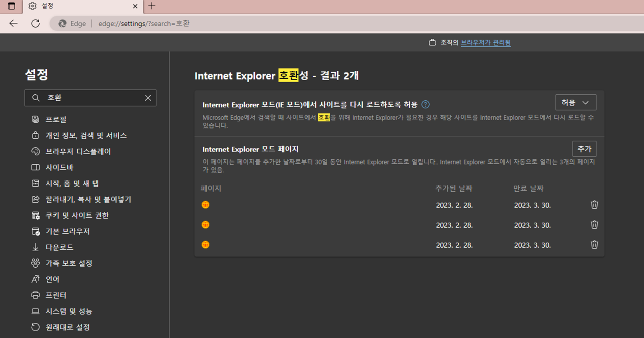Open a new tab with plus icon
The height and width of the screenshot is (338, 644).
pos(152,6)
